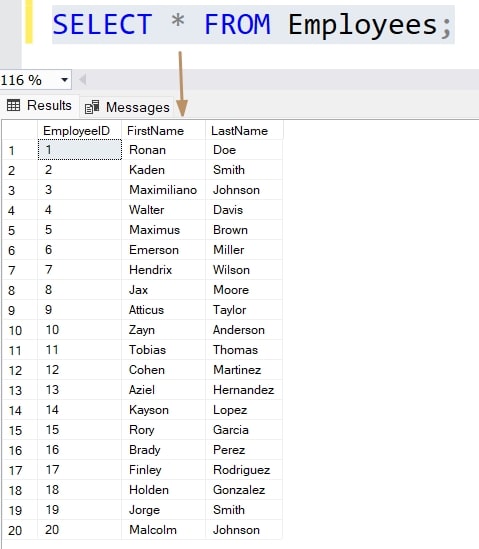Select the Martinez last name cell
Image resolution: width=479 pixels, height=549 pixels.
pos(244,370)
